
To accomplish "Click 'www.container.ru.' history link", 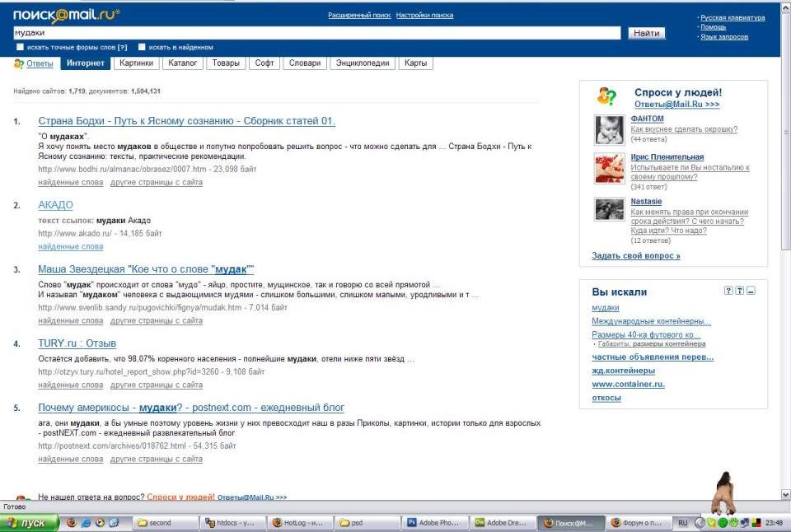I will (629, 385).
